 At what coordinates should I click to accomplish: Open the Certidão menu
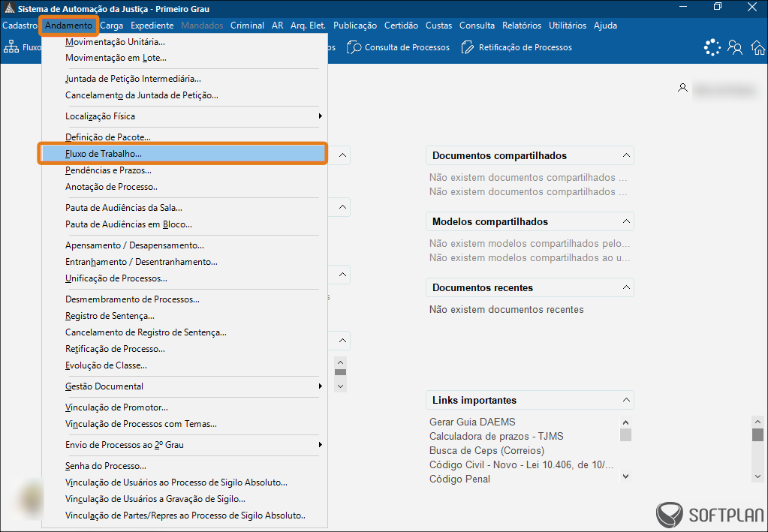point(401,26)
